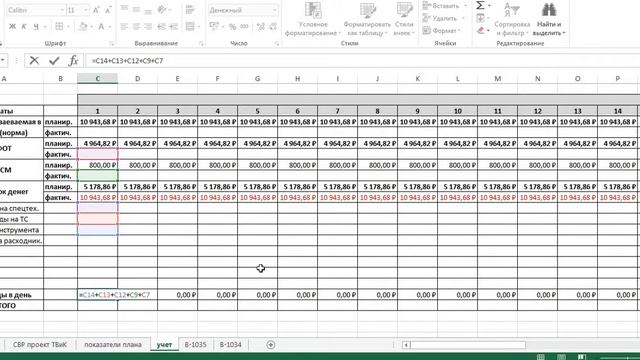Switch to Page Layout view icon
The image size is (640, 360).
point(561,357)
